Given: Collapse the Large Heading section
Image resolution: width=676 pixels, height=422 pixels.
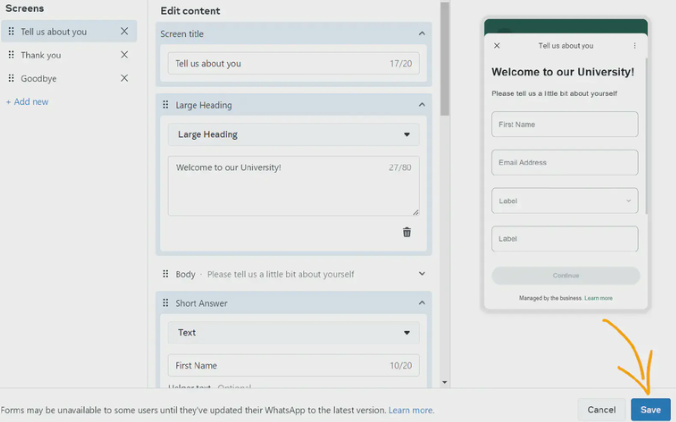Looking at the screenshot, I should click(x=422, y=105).
